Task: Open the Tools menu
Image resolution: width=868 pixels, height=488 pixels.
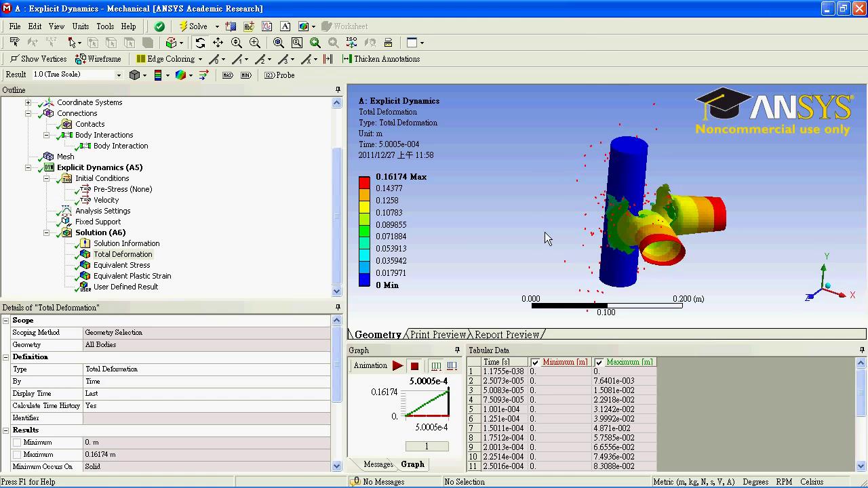Action: click(x=105, y=26)
